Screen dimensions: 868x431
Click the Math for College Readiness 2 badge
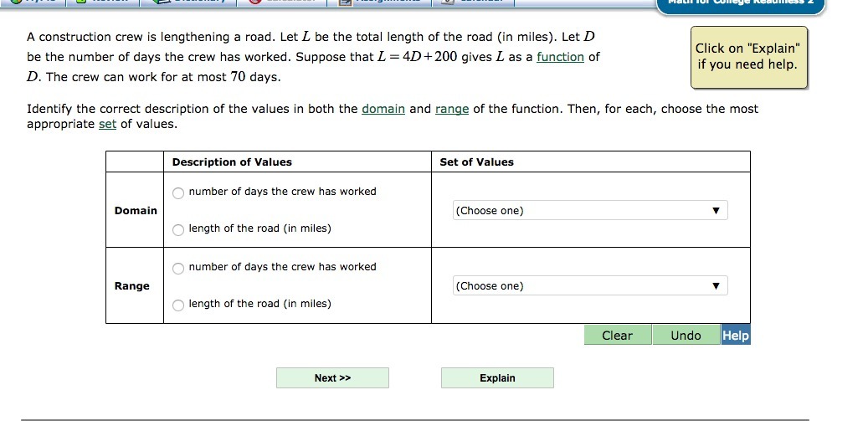(x=741, y=6)
